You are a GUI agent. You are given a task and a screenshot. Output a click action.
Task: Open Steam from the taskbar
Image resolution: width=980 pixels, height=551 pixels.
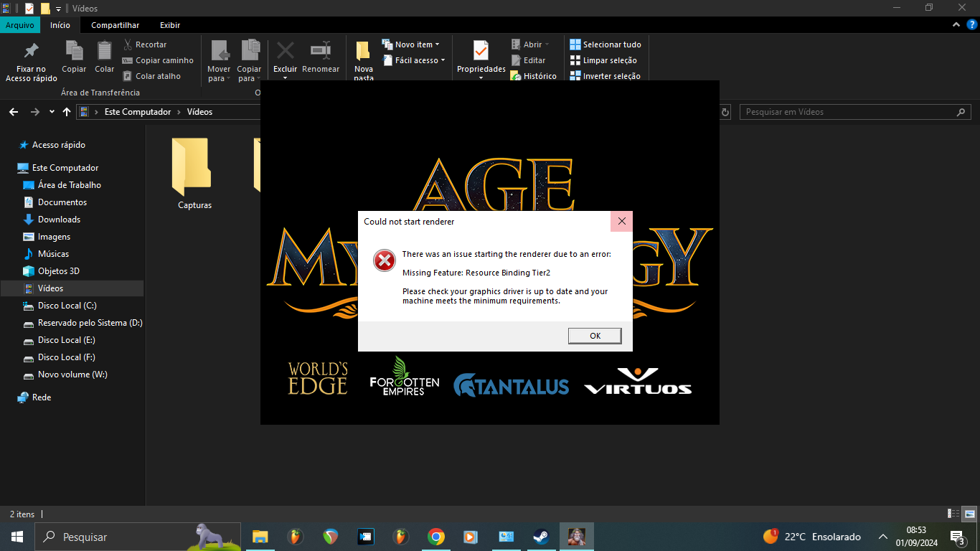pyautogui.click(x=541, y=537)
